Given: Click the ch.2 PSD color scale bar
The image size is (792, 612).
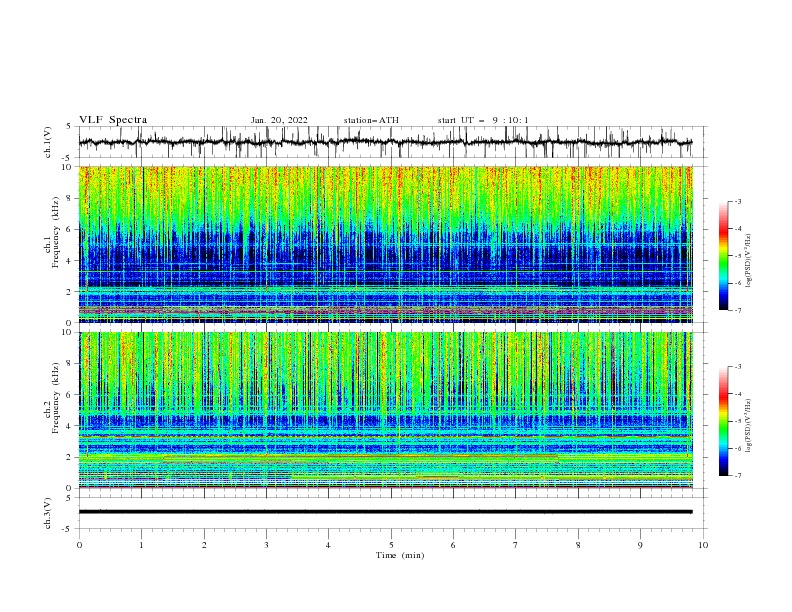Looking at the screenshot, I should pyautogui.click(x=724, y=421).
